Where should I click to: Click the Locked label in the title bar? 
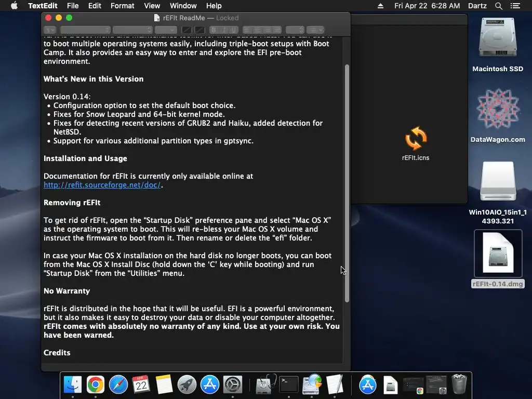click(228, 18)
